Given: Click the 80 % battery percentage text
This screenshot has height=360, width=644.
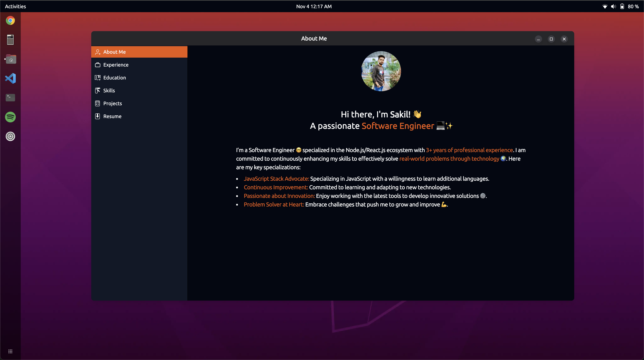Looking at the screenshot, I should point(633,6).
